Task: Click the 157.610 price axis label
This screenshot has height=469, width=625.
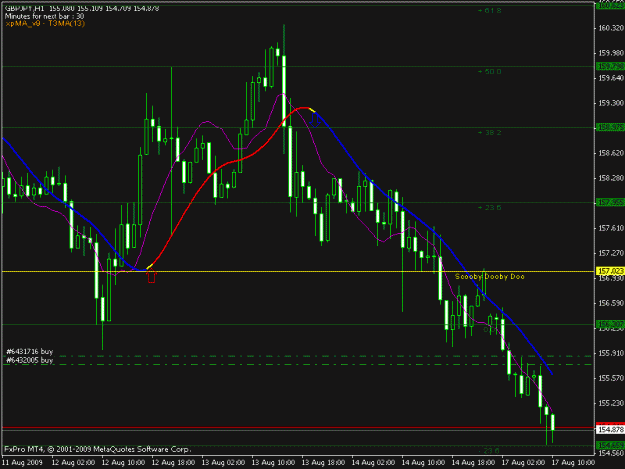Action: coord(611,228)
